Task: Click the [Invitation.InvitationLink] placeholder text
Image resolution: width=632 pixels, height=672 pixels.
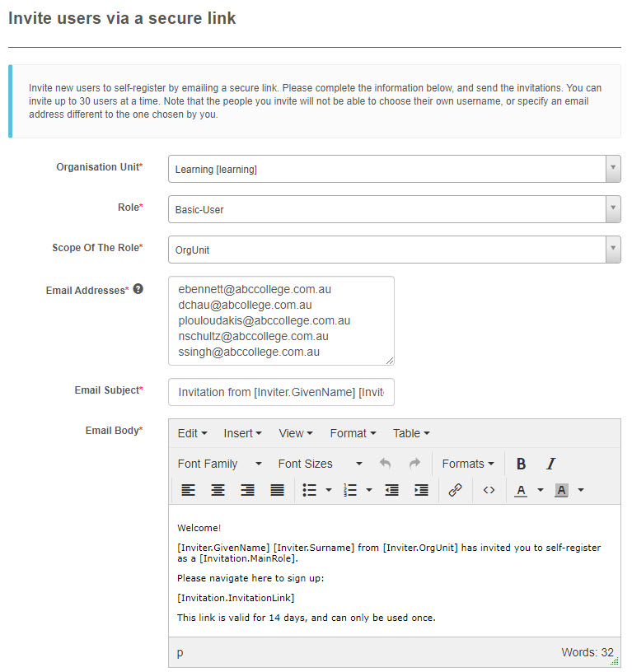Action: coord(236,598)
